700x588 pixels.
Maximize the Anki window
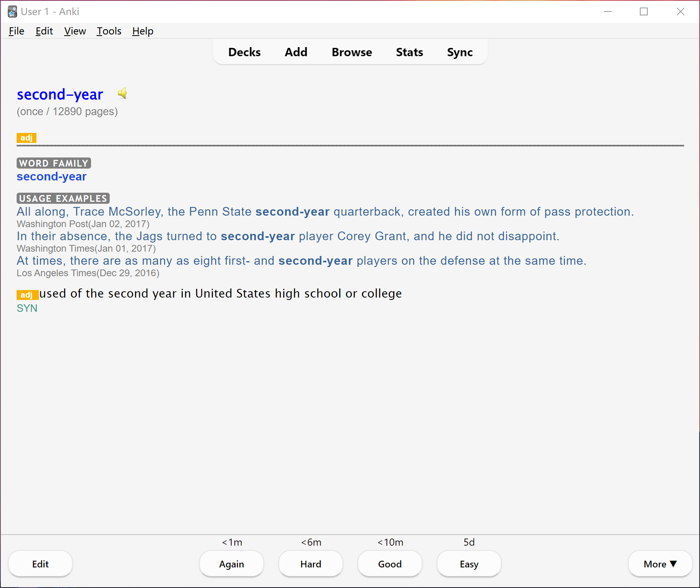point(644,11)
